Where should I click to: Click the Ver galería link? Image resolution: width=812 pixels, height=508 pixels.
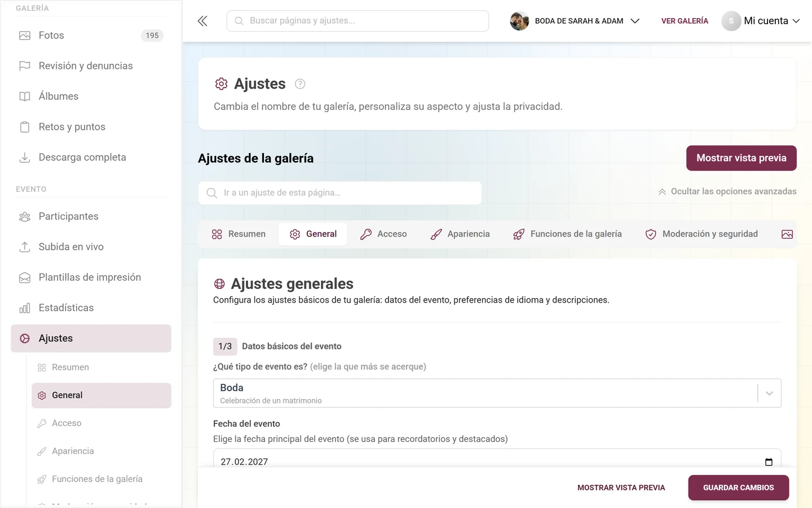pyautogui.click(x=685, y=21)
